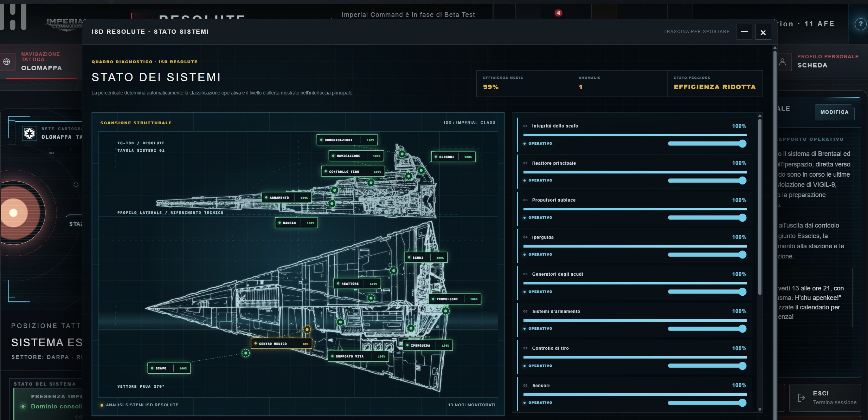Click the Stato dei Sistemi heading

[x=156, y=77]
